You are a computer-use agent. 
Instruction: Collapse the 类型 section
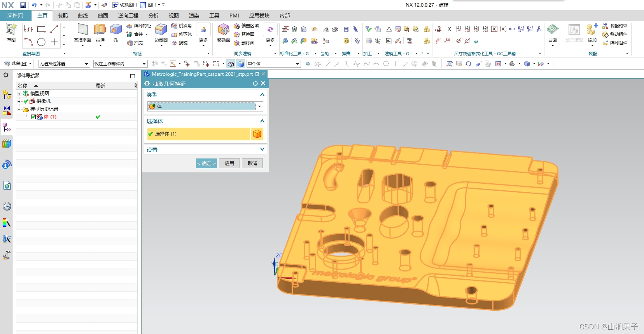262,94
